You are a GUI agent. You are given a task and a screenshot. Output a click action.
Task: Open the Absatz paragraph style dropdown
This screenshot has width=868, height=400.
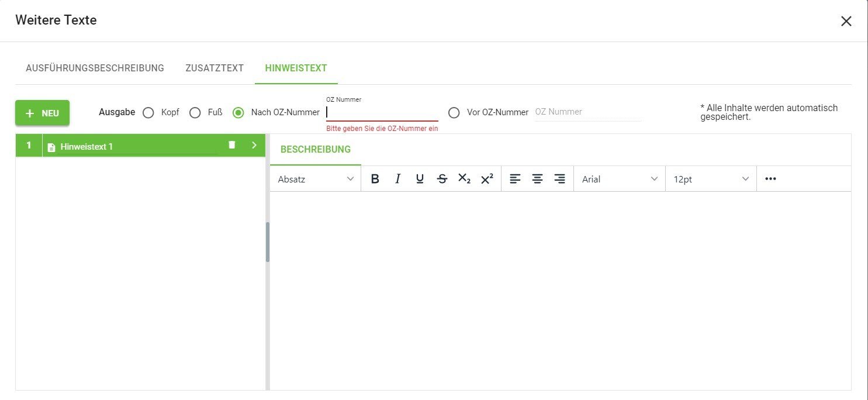click(x=316, y=179)
